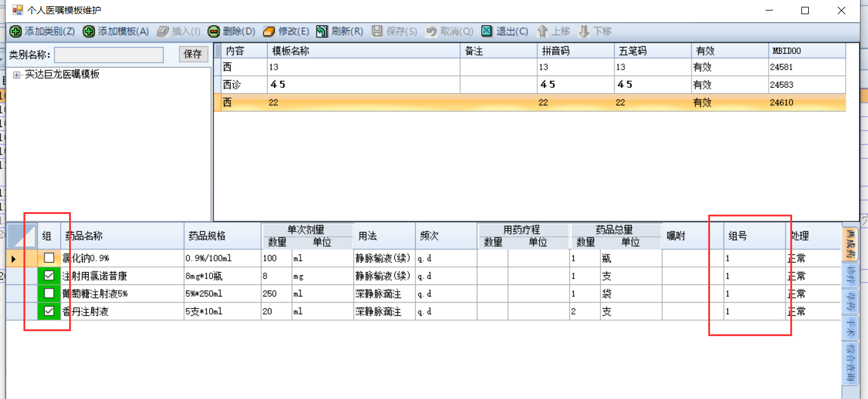
Task: Click the 注射用氯诺昔康 drug name cell
Action: click(x=122, y=276)
